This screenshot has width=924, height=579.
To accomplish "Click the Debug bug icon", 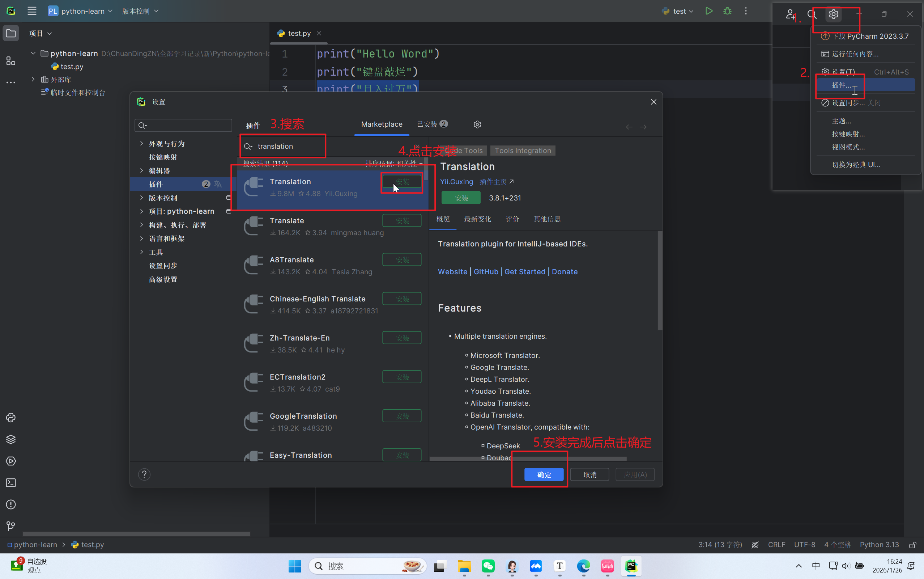I will pyautogui.click(x=727, y=11).
